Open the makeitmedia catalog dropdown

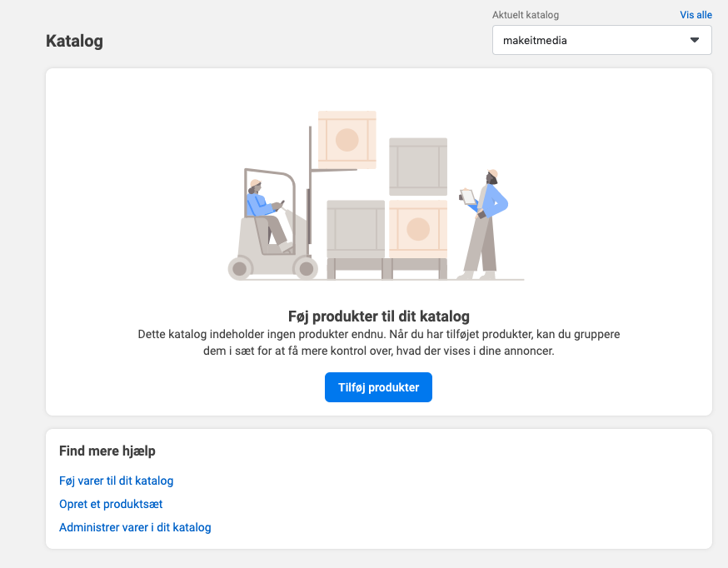[601, 40]
